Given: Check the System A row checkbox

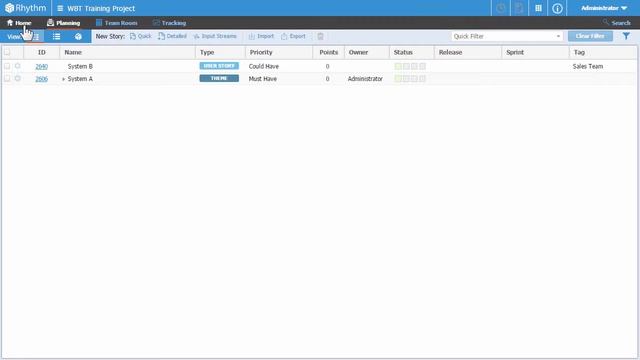Looking at the screenshot, I should pyautogui.click(x=7, y=78).
